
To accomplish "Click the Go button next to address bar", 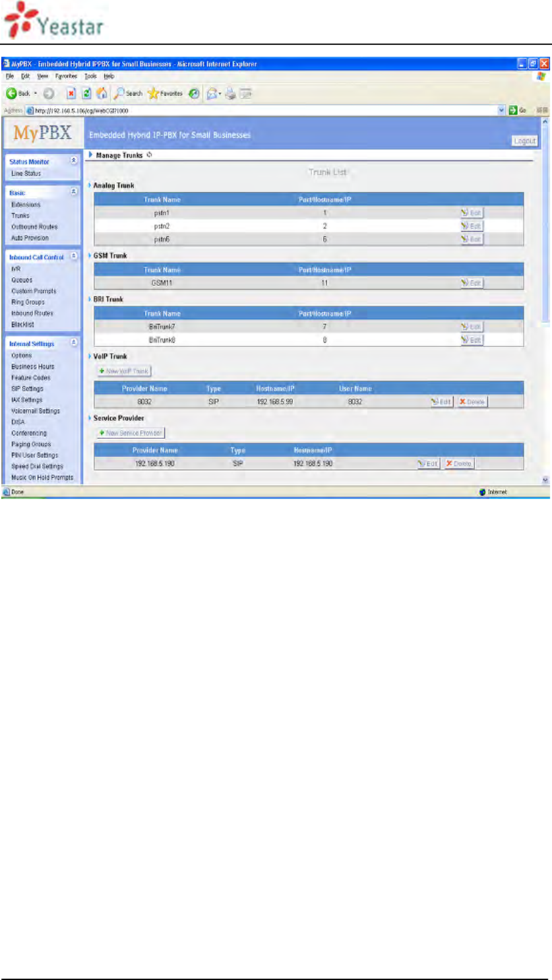I will tap(517, 110).
